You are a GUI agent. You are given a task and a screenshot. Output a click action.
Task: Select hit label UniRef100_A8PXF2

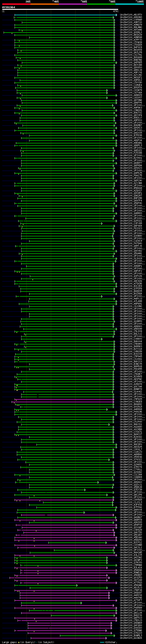[x=131, y=271]
